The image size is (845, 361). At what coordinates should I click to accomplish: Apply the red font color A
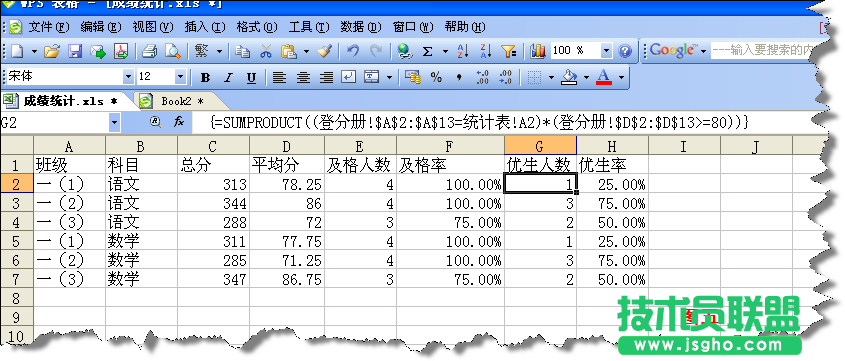(x=604, y=78)
